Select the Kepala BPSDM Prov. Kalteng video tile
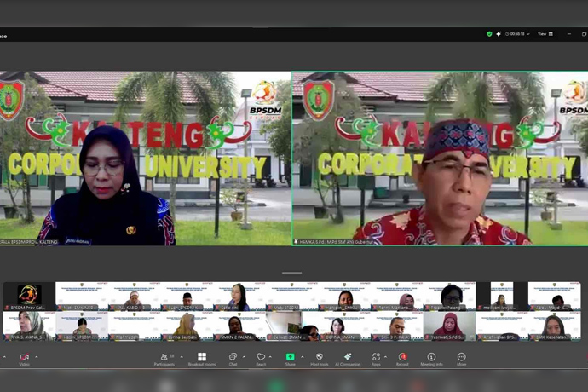 coord(146,159)
